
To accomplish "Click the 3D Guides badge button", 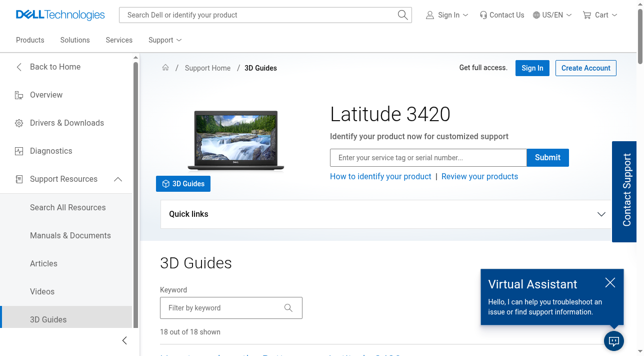I will point(183,184).
